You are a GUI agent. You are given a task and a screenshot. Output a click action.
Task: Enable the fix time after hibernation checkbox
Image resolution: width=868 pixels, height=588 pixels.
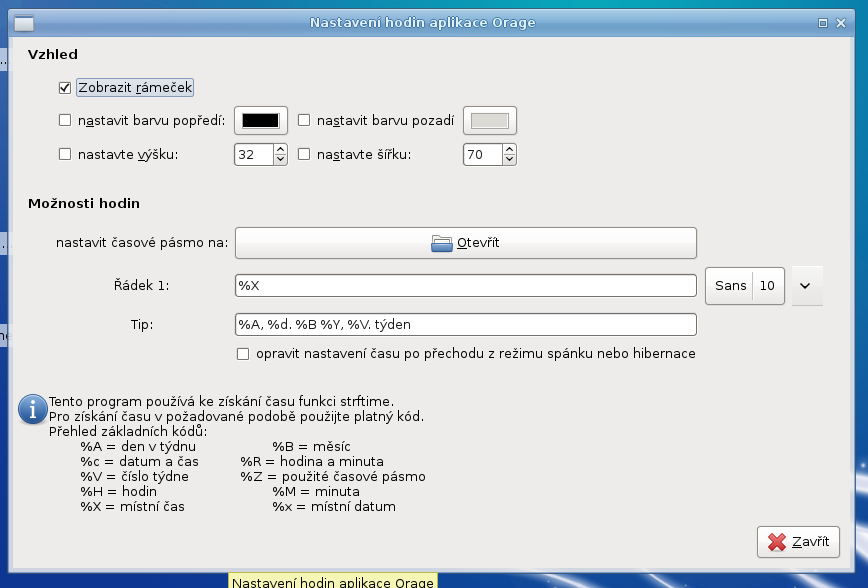(242, 354)
